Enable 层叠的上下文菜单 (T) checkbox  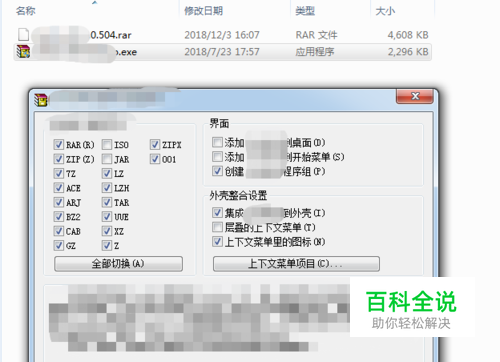pyautogui.click(x=217, y=227)
